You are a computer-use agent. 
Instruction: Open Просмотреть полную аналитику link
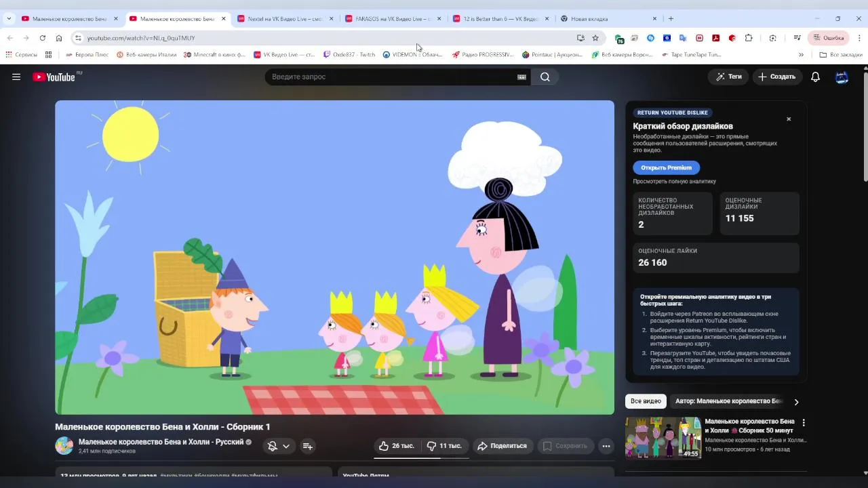pos(674,182)
